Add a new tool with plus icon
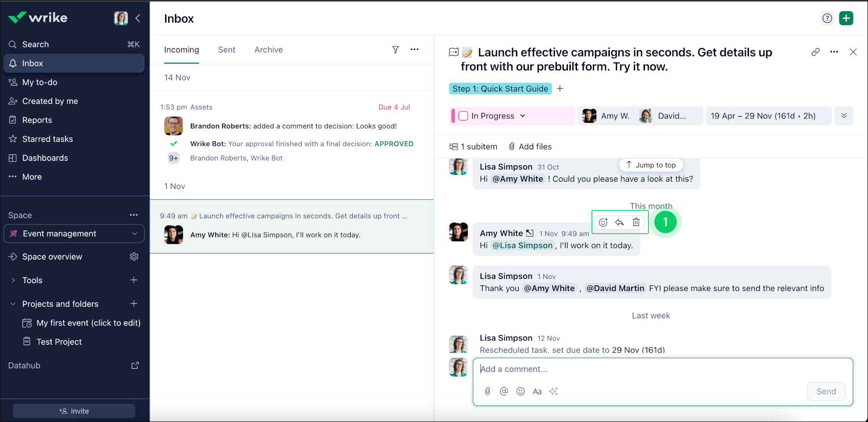Viewport: 868px width, 422px height. tap(134, 280)
